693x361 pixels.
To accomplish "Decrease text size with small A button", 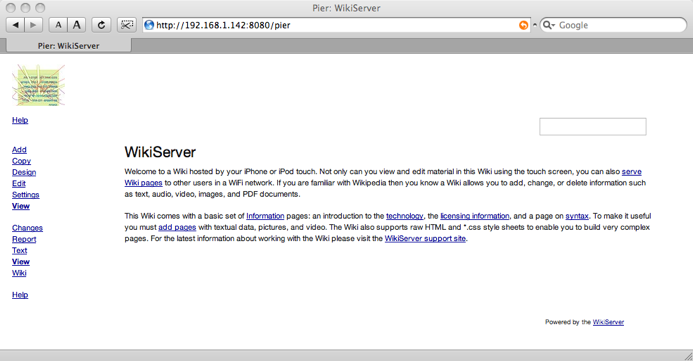I will pos(58,25).
